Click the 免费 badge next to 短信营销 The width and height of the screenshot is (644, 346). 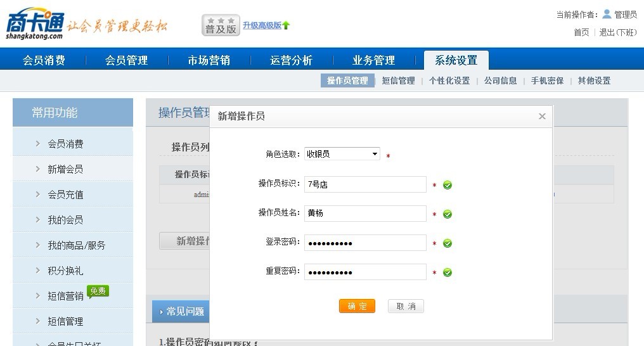tap(98, 292)
